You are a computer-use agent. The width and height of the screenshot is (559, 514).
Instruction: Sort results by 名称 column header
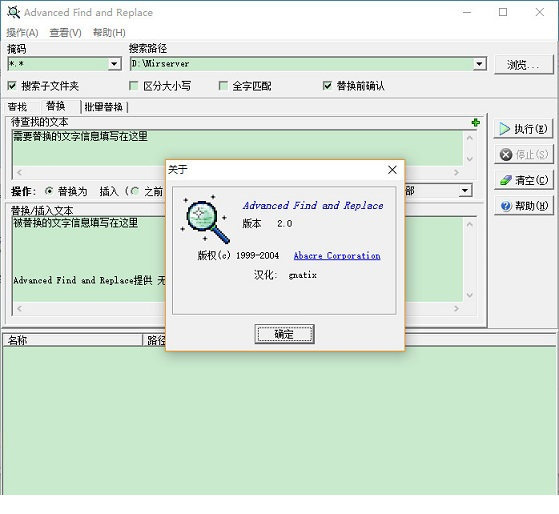click(x=72, y=340)
